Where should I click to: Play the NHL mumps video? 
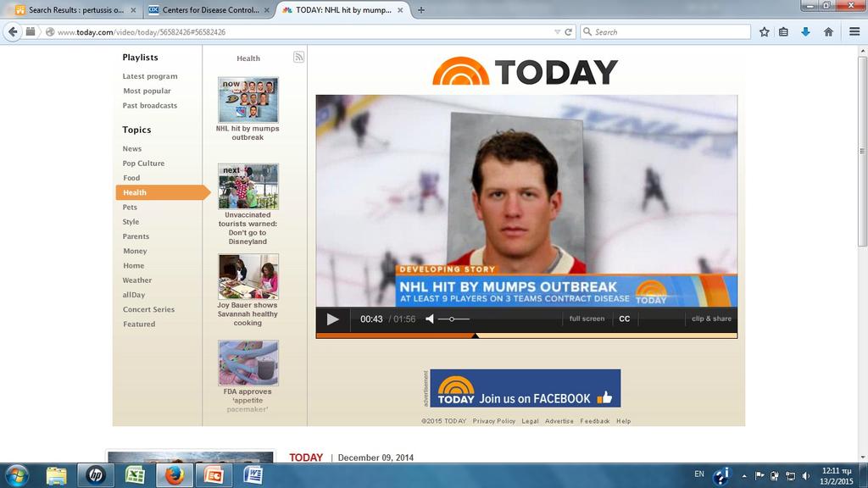pos(332,319)
